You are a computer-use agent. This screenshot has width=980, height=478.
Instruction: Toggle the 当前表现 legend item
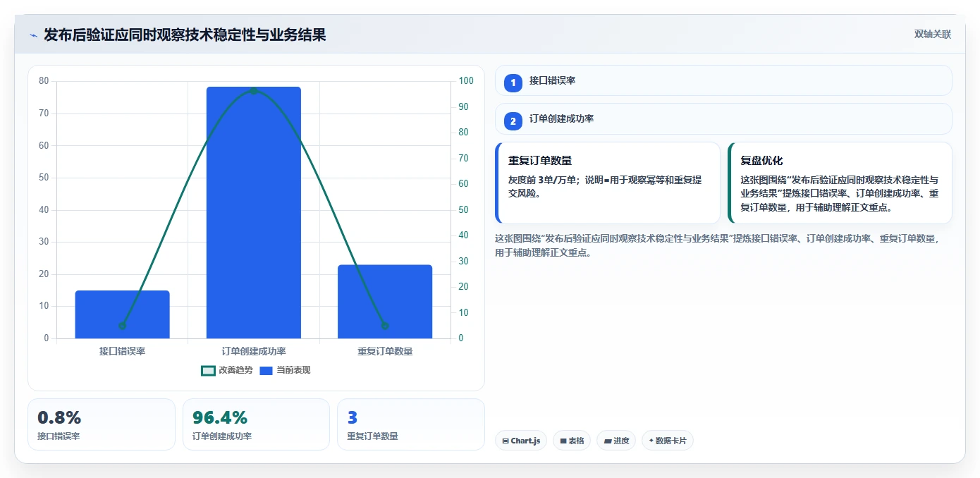click(x=286, y=370)
